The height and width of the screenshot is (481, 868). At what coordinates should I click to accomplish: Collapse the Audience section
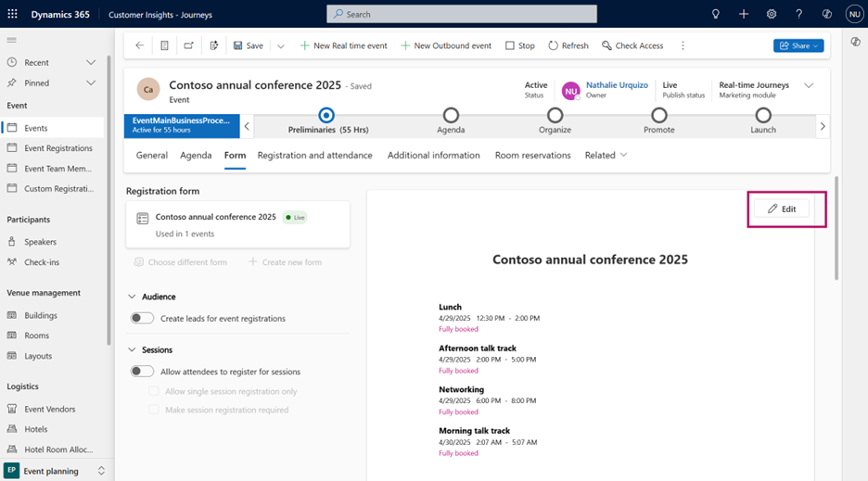click(x=132, y=297)
